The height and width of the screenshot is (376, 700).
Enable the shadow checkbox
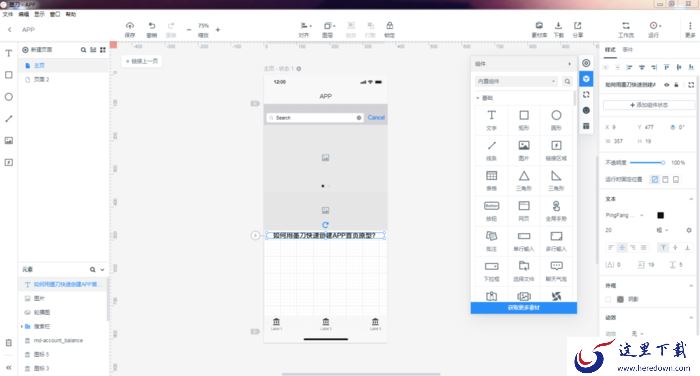coord(608,299)
